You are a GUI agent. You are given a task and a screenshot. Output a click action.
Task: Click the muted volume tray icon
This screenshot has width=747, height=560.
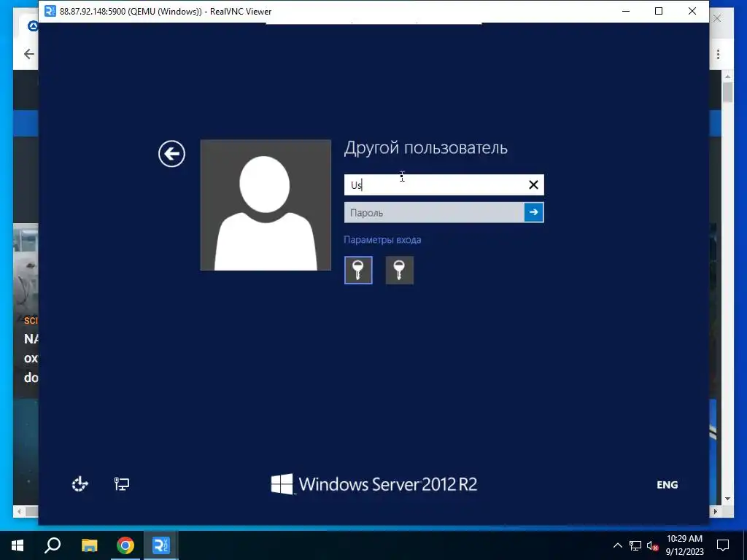652,545
